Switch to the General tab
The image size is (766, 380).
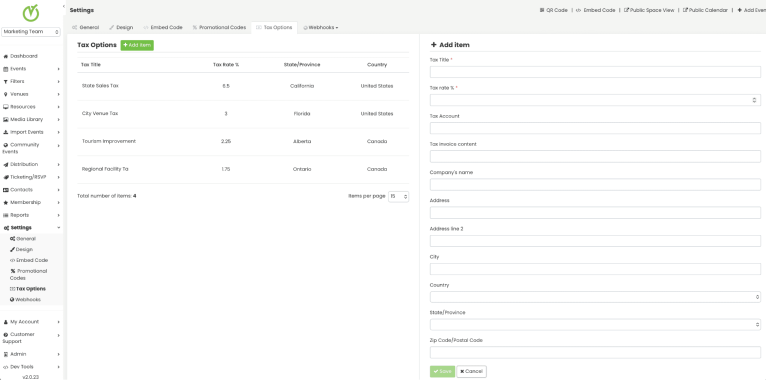[85, 27]
